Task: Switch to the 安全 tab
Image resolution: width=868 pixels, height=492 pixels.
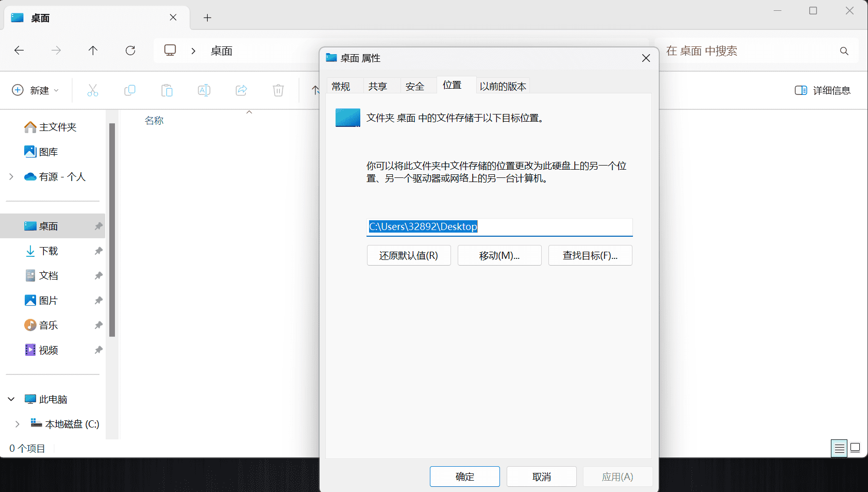Action: pos(415,86)
